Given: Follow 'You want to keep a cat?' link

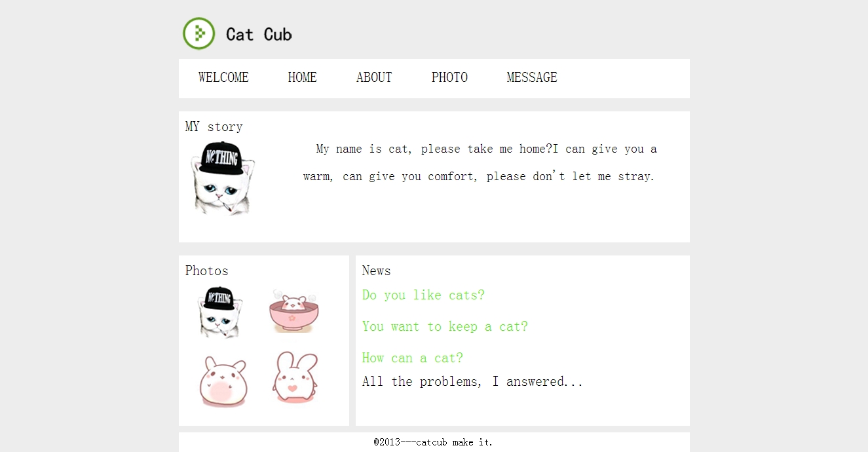Looking at the screenshot, I should click(x=445, y=326).
